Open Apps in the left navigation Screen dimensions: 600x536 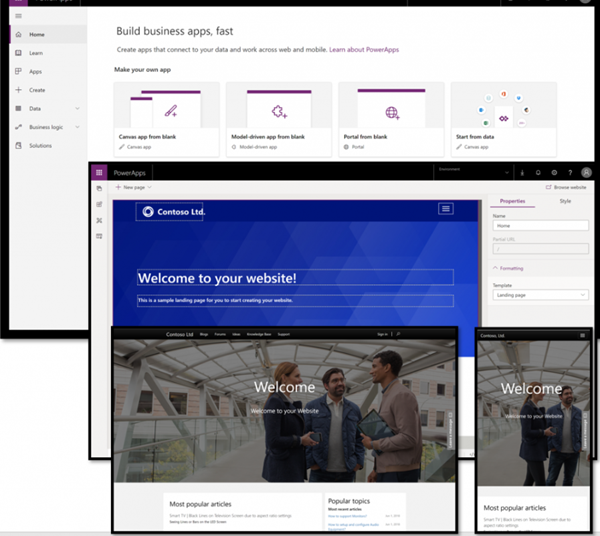click(48, 72)
